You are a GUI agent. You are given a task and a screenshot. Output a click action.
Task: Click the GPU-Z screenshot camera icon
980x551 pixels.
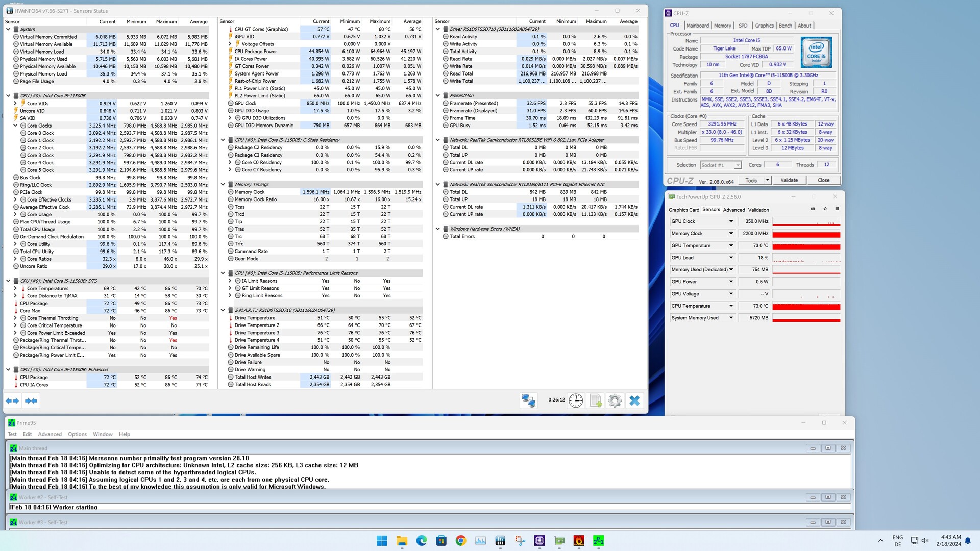coord(813,209)
